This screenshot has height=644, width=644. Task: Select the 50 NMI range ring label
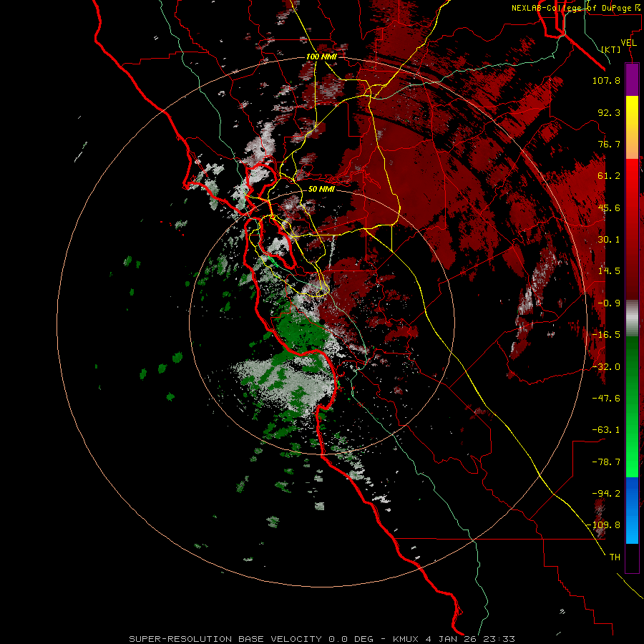pyautogui.click(x=321, y=189)
